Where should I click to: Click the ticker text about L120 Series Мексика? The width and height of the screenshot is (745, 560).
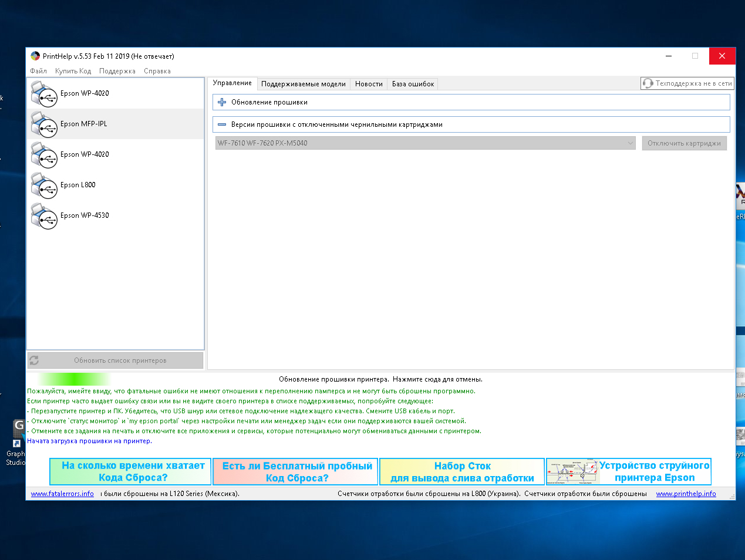coord(170,494)
